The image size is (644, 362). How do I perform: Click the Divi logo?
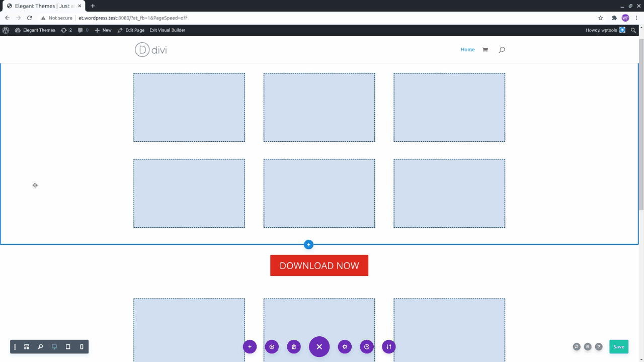[x=151, y=50]
